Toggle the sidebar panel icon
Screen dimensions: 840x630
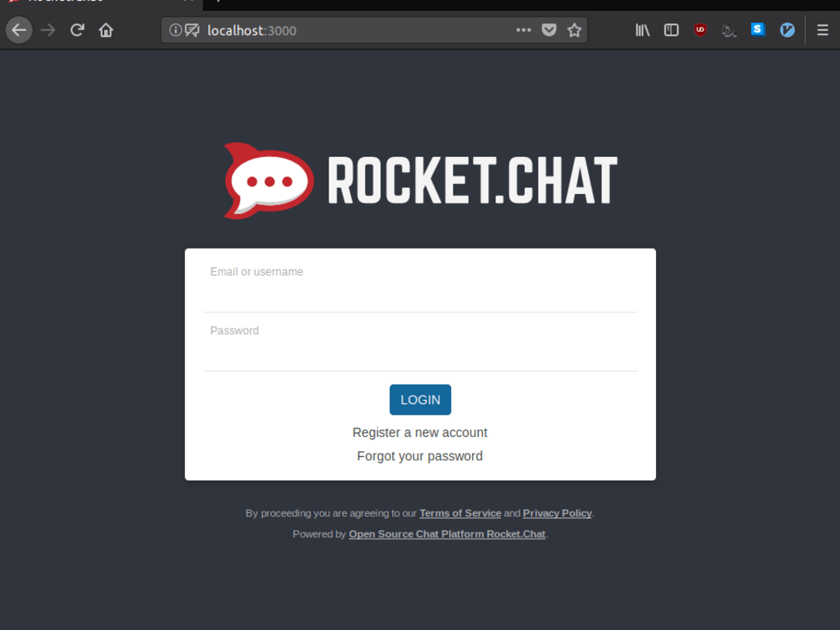[x=671, y=30]
